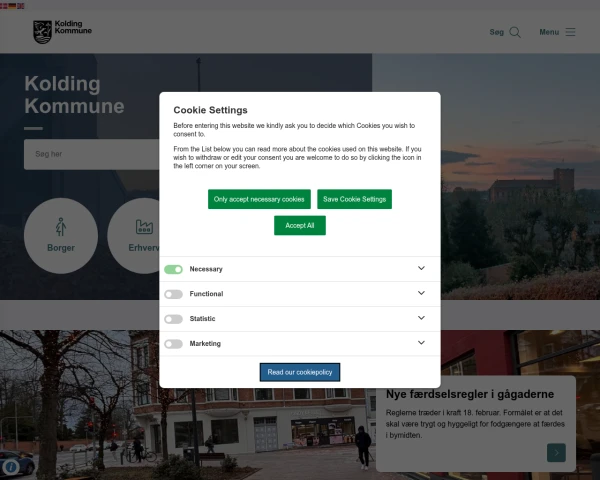The width and height of the screenshot is (600, 480).
Task: Click the Kolding Kommune coat of arms logo
Action: click(x=42, y=32)
